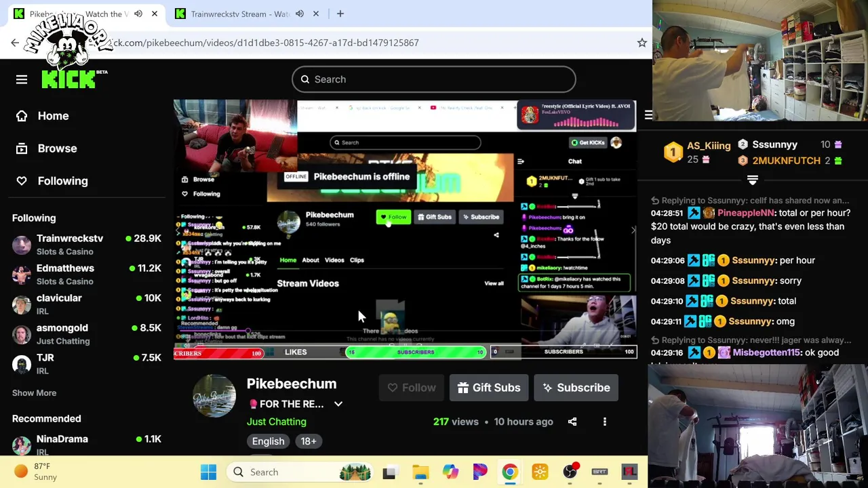
Task: Expand chat gift leaderboard chevron
Action: coord(753,180)
